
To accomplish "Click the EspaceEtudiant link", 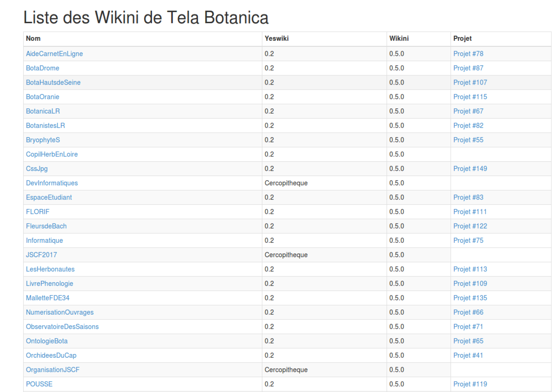I will [49, 198].
